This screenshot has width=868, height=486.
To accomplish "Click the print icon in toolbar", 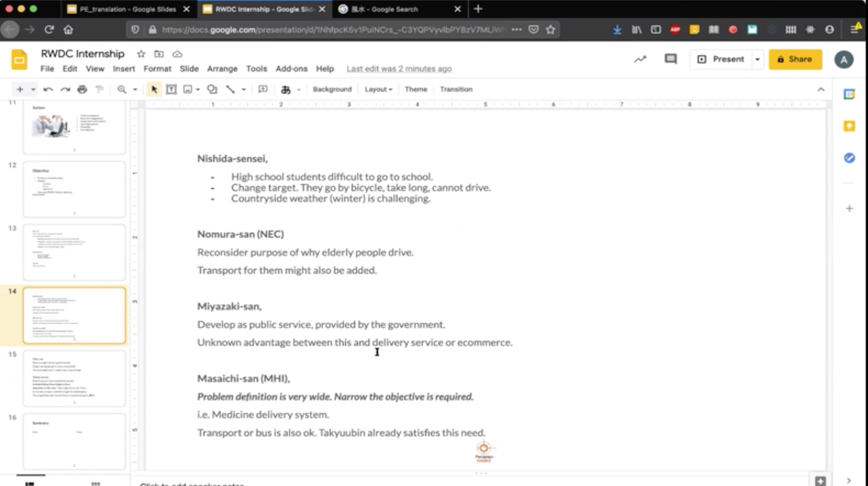I will (x=82, y=89).
